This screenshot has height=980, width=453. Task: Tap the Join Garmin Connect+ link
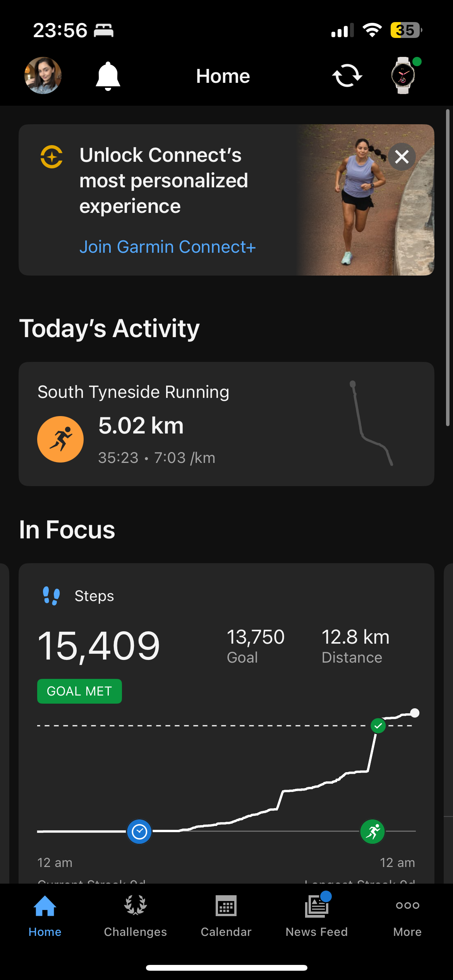click(167, 247)
